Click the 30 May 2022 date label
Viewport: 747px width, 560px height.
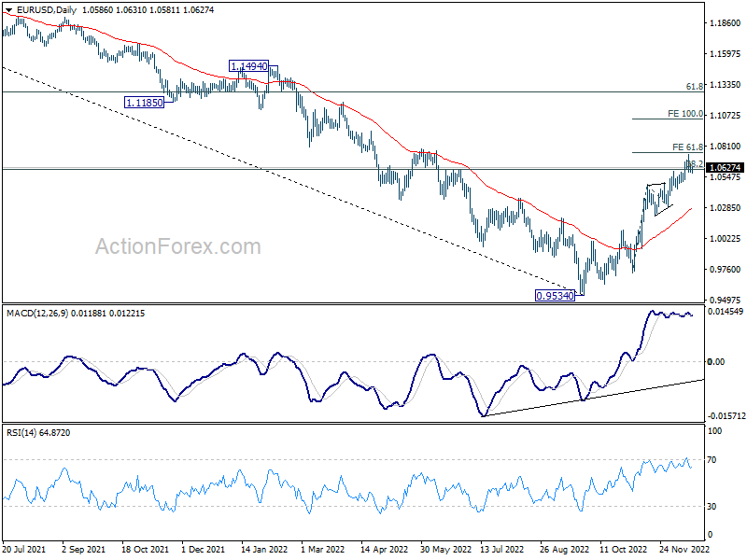click(446, 550)
